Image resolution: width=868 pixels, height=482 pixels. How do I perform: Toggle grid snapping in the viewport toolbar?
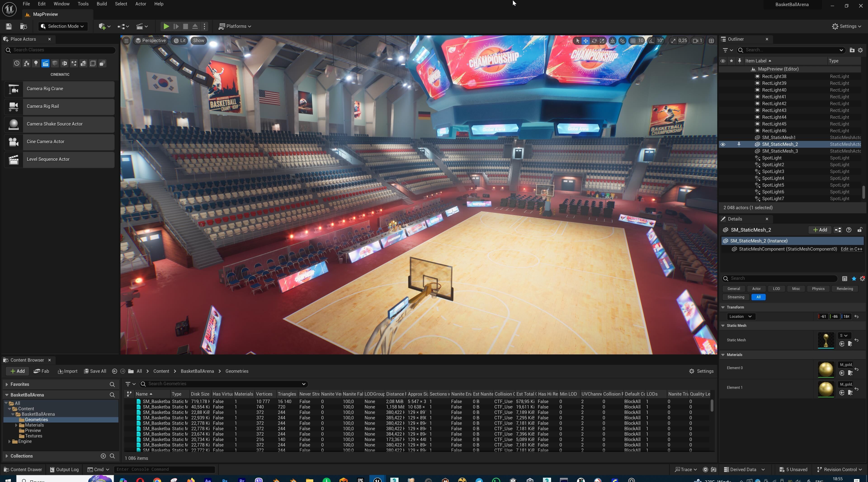[x=633, y=41]
